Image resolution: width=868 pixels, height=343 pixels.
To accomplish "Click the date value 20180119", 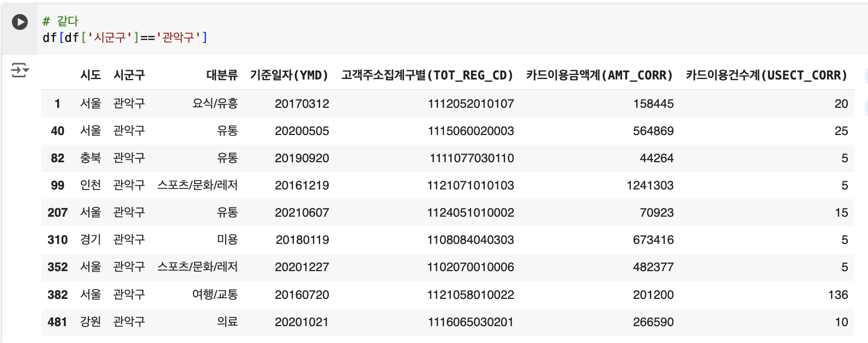I will pyautogui.click(x=303, y=240).
